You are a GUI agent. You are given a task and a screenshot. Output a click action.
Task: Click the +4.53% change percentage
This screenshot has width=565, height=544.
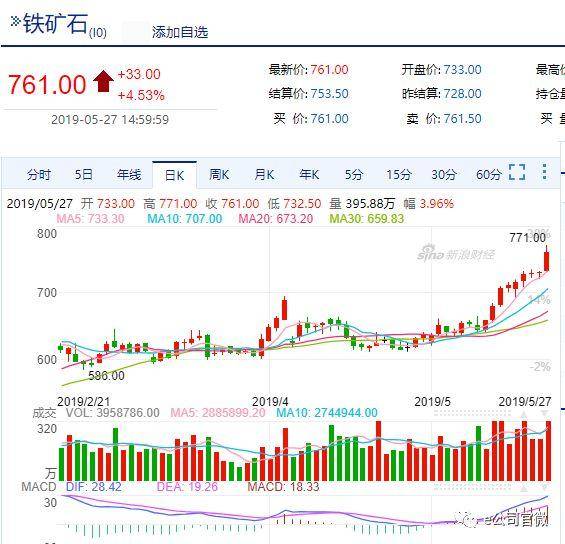[141, 95]
